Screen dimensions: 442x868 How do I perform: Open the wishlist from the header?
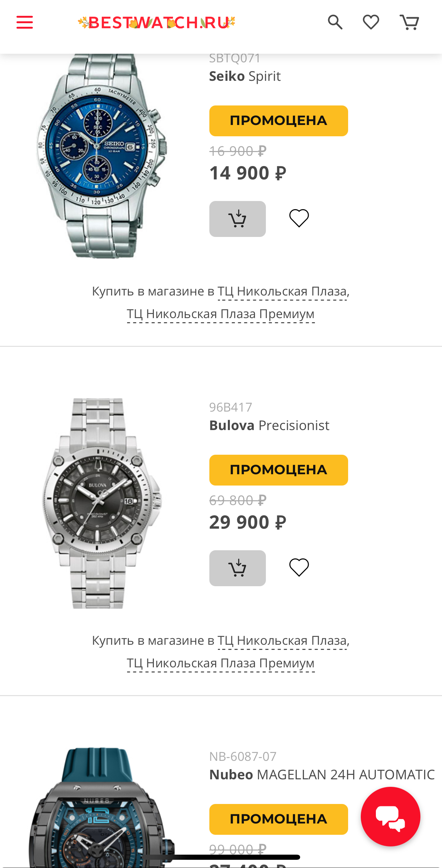pos(370,22)
